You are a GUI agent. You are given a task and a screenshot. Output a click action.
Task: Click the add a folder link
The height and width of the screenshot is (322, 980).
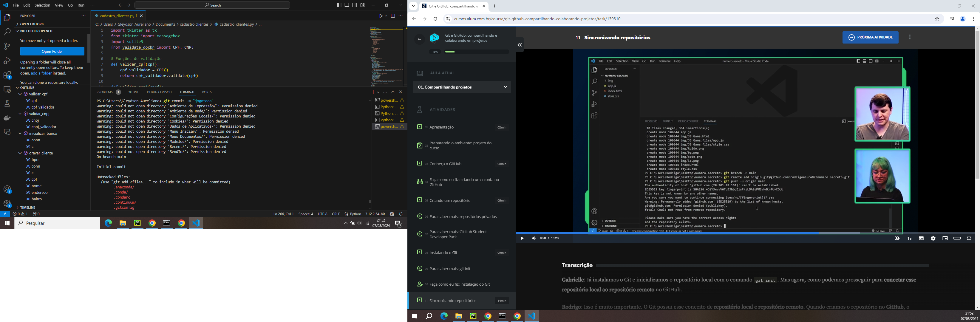point(41,73)
